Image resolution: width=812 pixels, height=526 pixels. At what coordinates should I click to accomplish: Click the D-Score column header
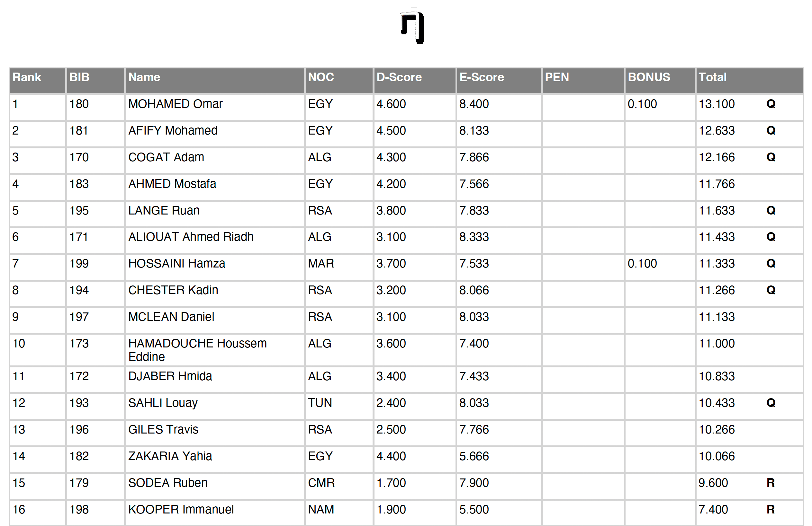pyautogui.click(x=399, y=77)
